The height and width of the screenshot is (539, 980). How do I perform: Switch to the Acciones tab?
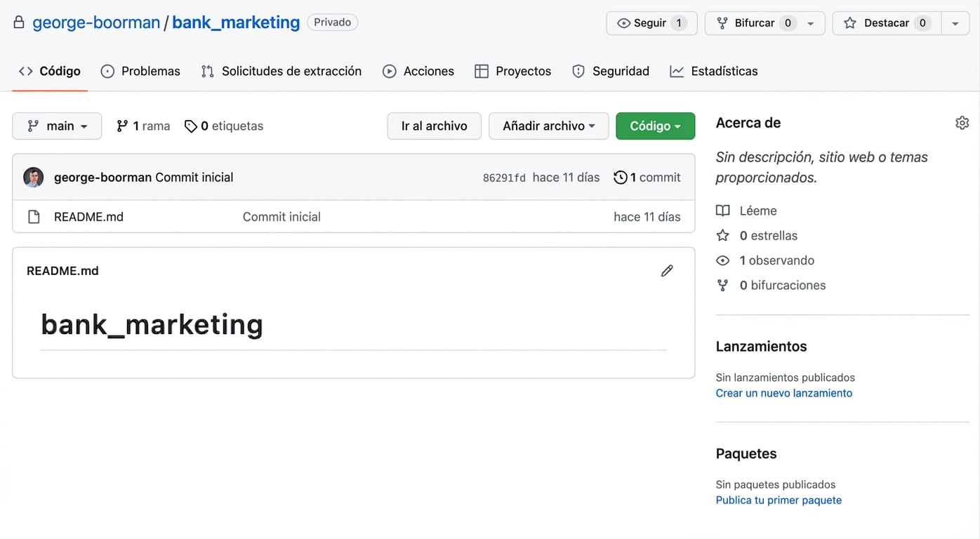pyautogui.click(x=418, y=71)
